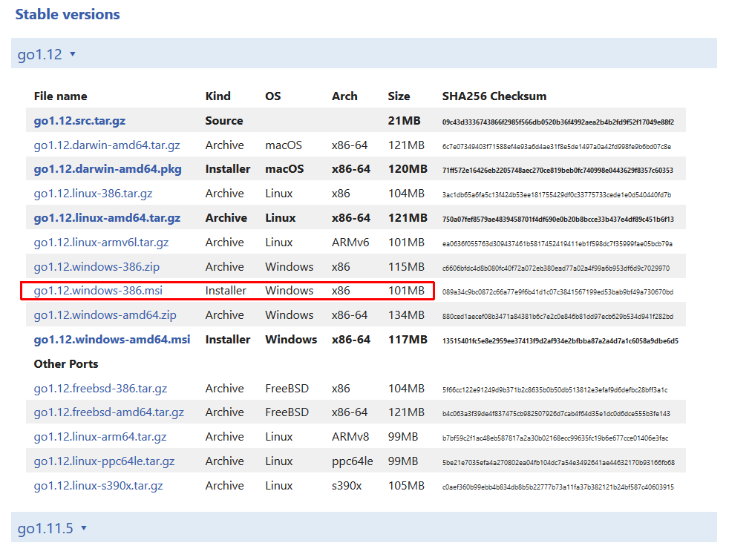Click s390x arch cell
This screenshot has height=560, width=729.
(x=347, y=486)
